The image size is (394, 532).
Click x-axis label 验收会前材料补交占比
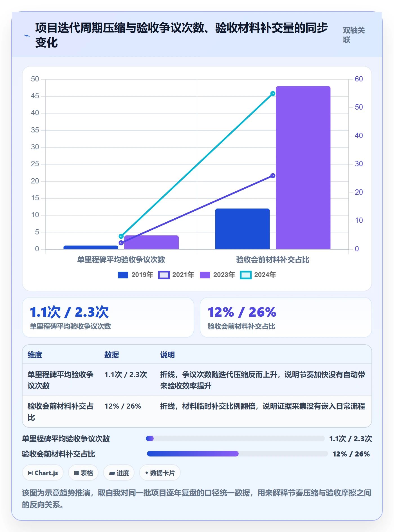[x=273, y=260]
